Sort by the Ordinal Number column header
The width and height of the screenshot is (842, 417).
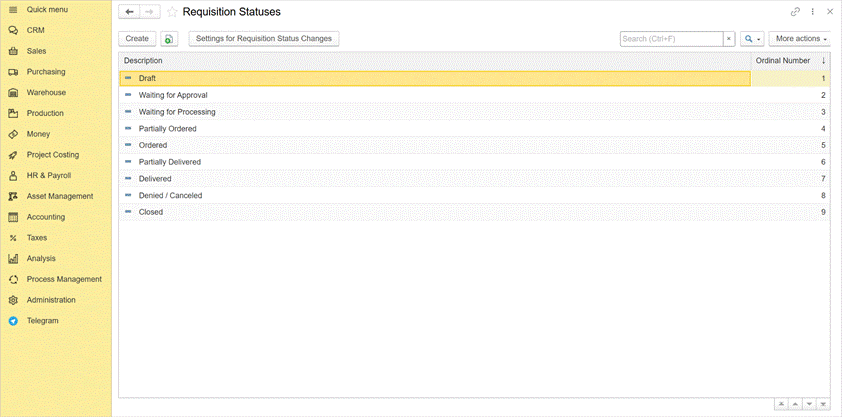(x=782, y=61)
